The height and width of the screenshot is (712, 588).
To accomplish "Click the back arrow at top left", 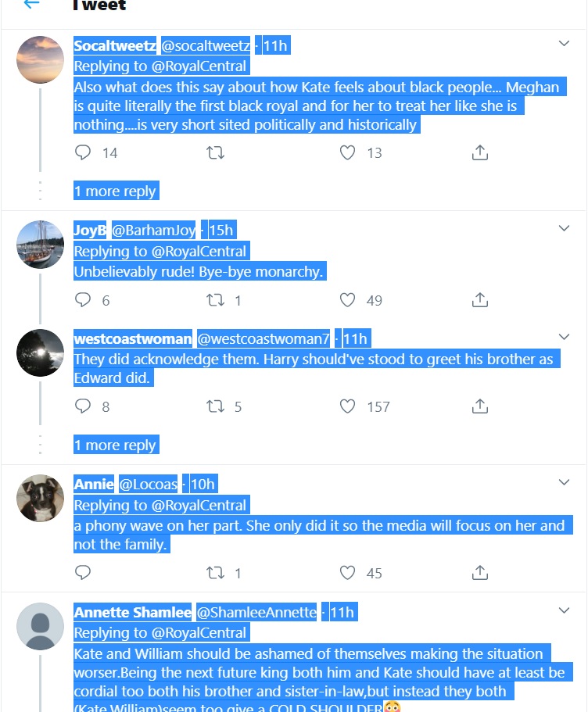I will [x=31, y=4].
